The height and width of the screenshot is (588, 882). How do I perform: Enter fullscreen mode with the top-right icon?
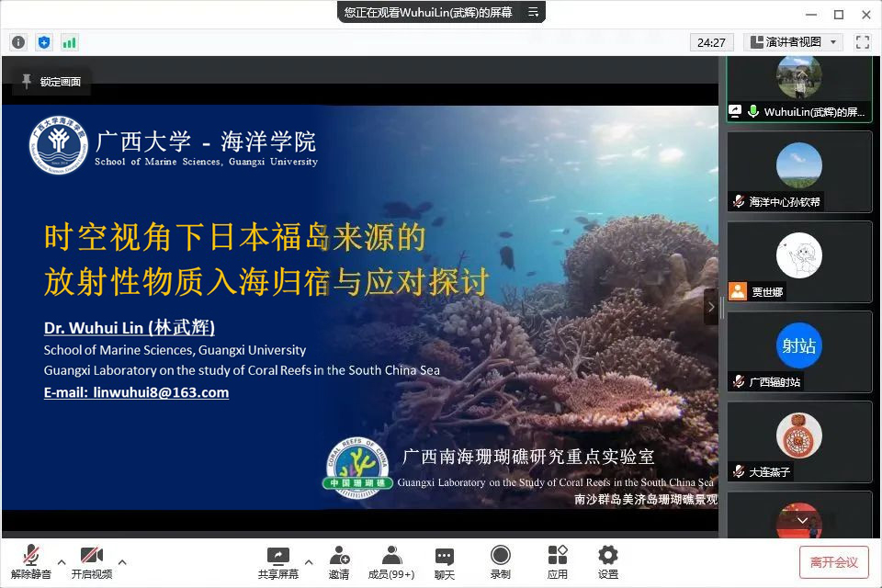(x=862, y=42)
